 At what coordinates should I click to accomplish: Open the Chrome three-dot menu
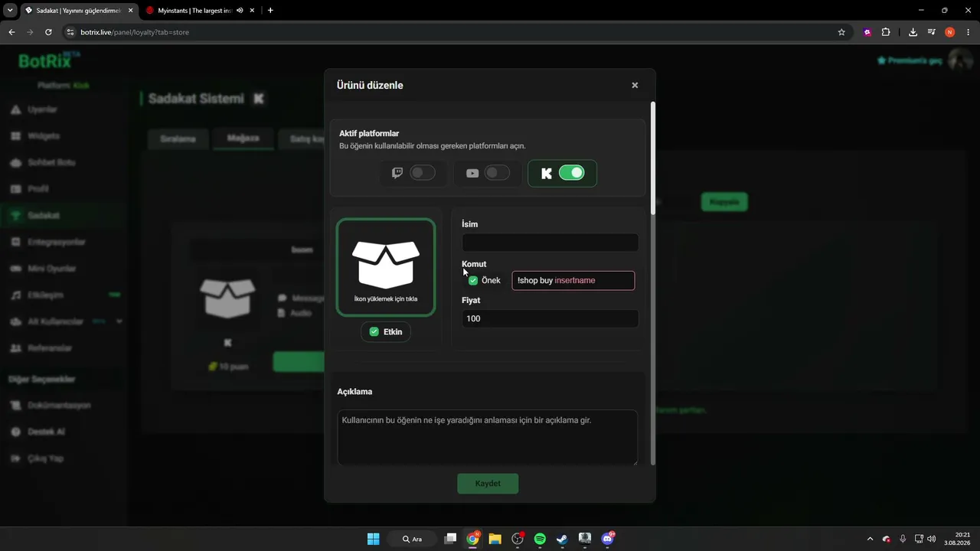[x=969, y=32]
